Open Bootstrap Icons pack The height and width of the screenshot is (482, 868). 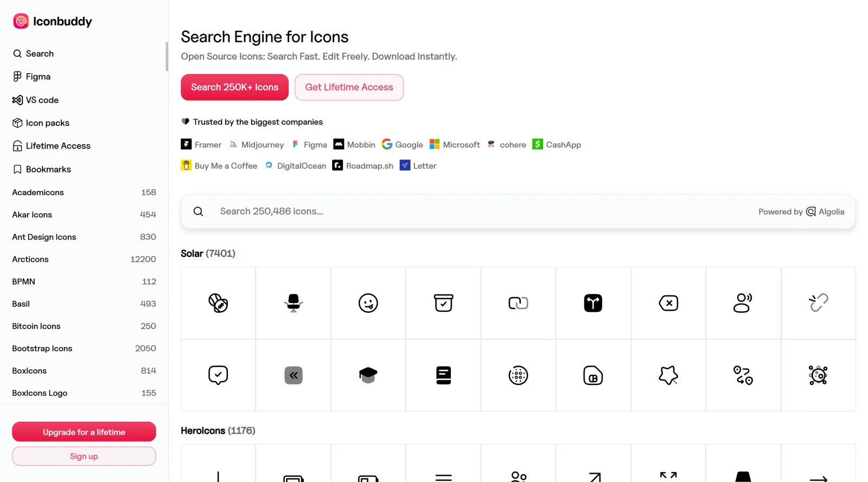[x=84, y=348]
